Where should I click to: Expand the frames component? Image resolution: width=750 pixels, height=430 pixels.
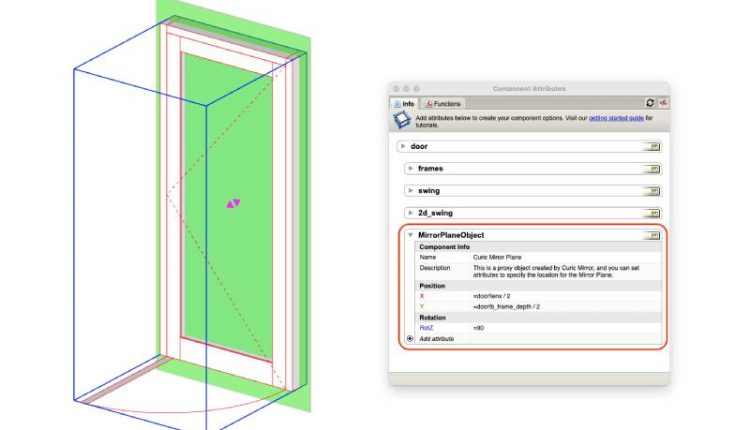[x=411, y=168]
